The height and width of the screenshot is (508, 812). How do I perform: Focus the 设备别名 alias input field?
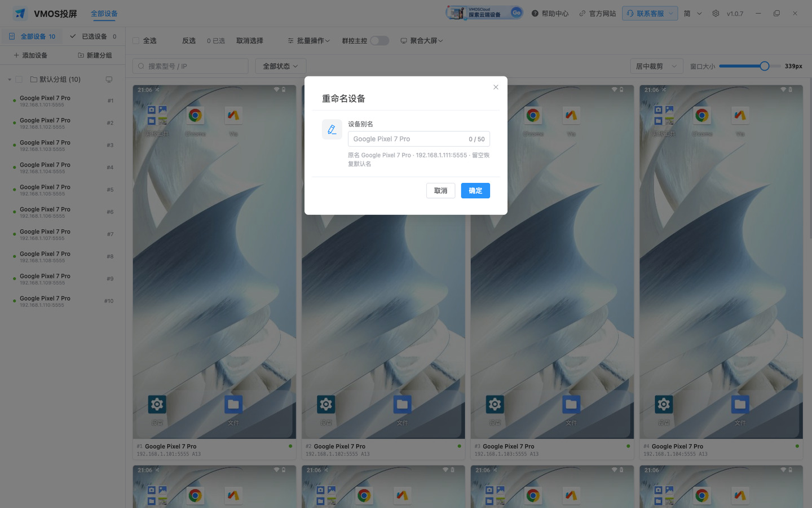pyautogui.click(x=419, y=139)
